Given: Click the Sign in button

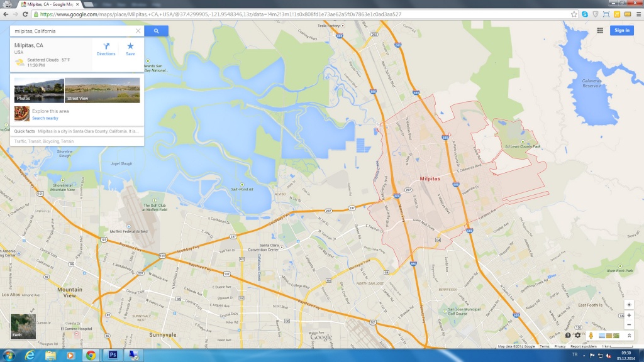Looking at the screenshot, I should point(621,30).
